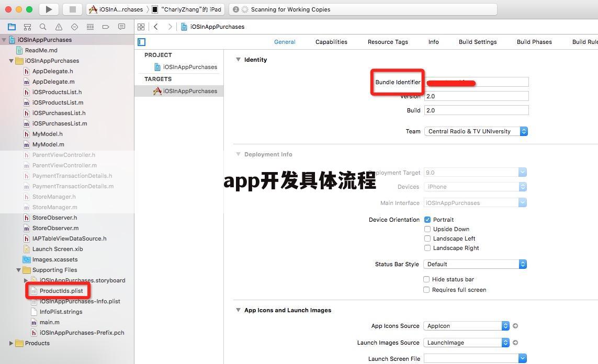The width and height of the screenshot is (598, 364).
Task: Click the Version field
Action: 476,96
